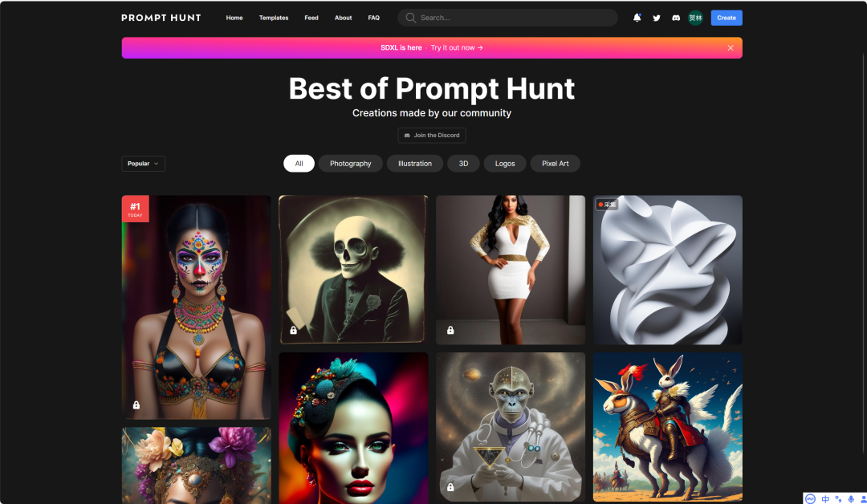Select the All filter pill
The width and height of the screenshot is (867, 504).
299,164
